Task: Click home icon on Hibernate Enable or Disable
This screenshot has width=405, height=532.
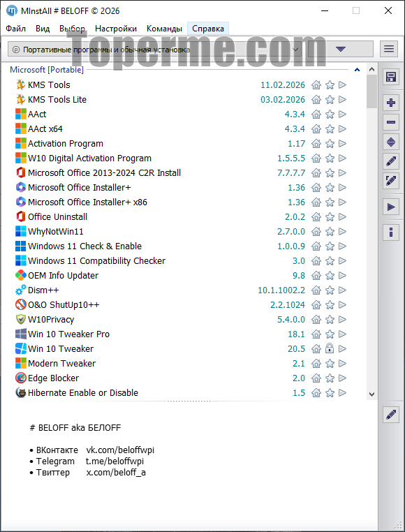Action: [316, 393]
